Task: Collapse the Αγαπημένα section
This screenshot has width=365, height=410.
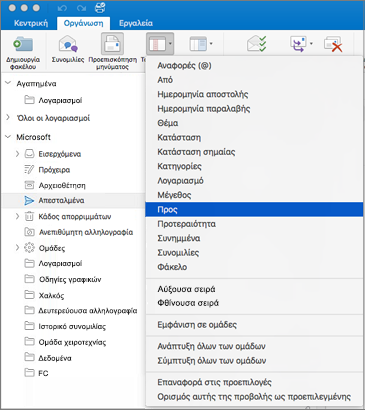Action: click(x=8, y=83)
